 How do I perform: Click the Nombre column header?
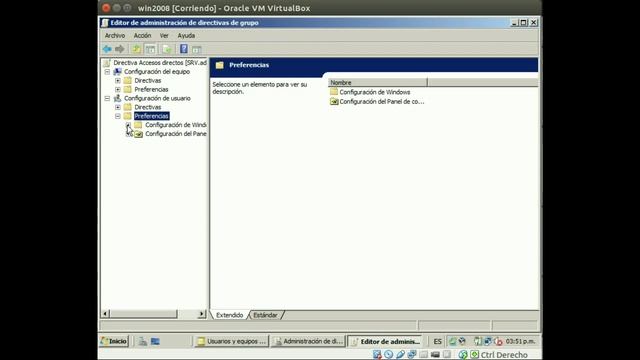[378, 82]
